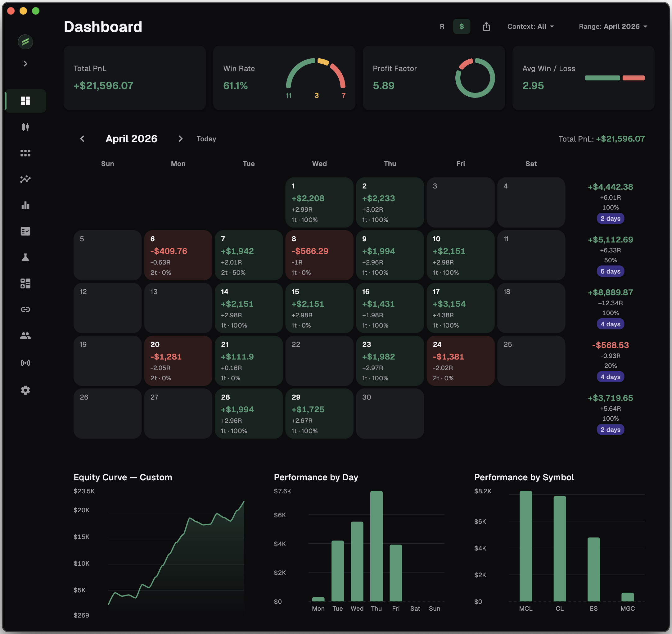The image size is (672, 634).
Task: Open the settings gear icon in sidebar
Action: pyautogui.click(x=25, y=390)
